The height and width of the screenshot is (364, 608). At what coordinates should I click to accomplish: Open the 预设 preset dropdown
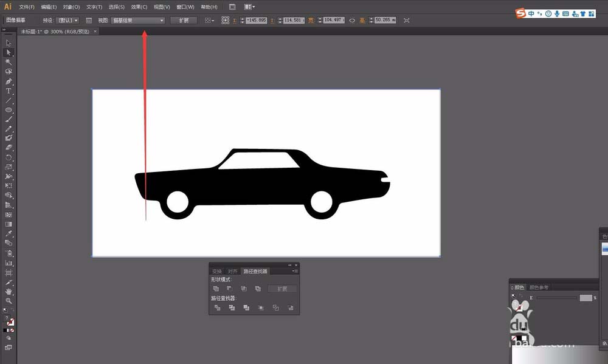tap(68, 20)
